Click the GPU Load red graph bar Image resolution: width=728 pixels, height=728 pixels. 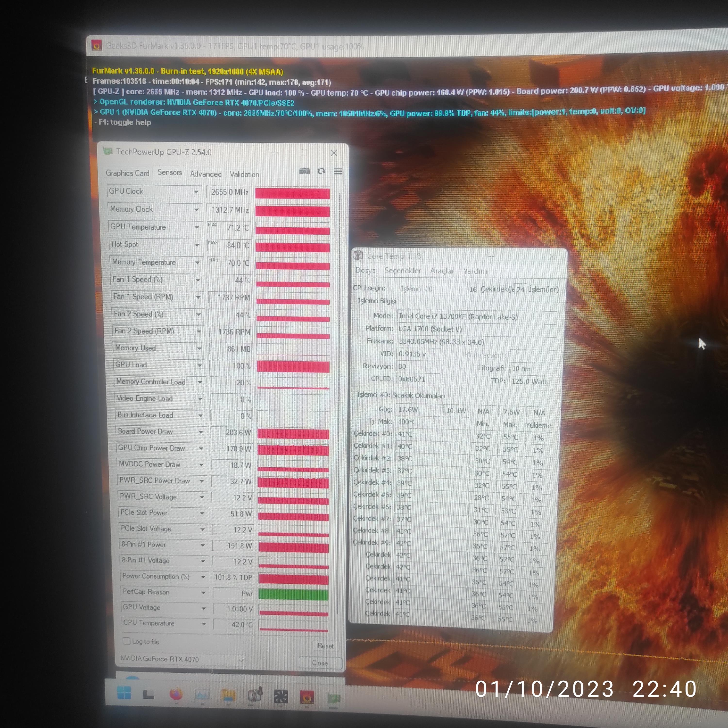[293, 366]
